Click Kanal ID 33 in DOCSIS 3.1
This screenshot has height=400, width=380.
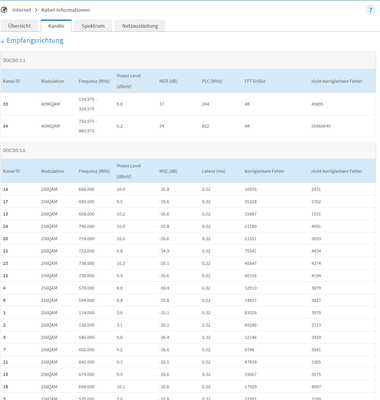tap(6, 104)
